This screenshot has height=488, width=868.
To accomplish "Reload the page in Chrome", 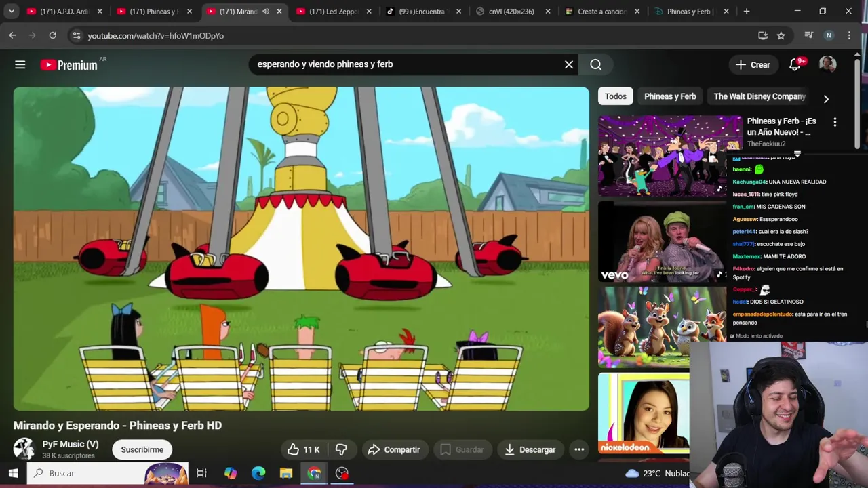I will point(52,35).
